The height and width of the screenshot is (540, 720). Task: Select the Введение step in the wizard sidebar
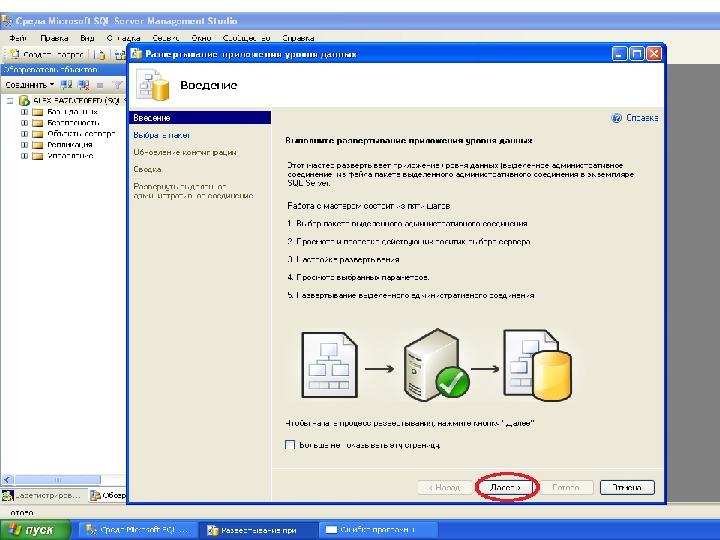pyautogui.click(x=200, y=118)
